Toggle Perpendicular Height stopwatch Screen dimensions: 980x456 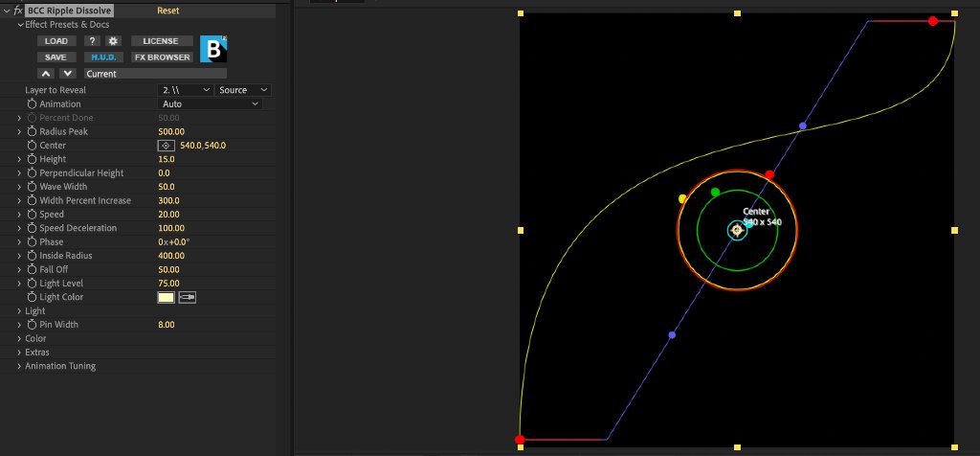32,172
